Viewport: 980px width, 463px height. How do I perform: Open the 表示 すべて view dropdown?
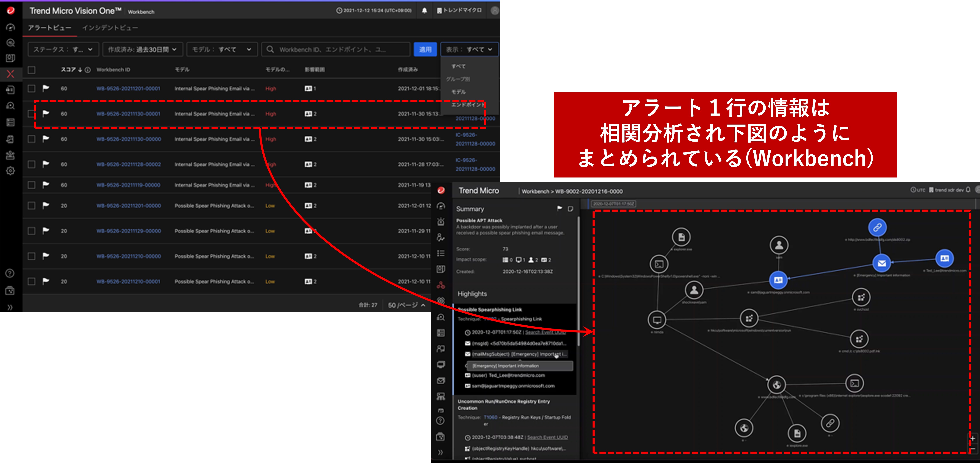pos(469,50)
